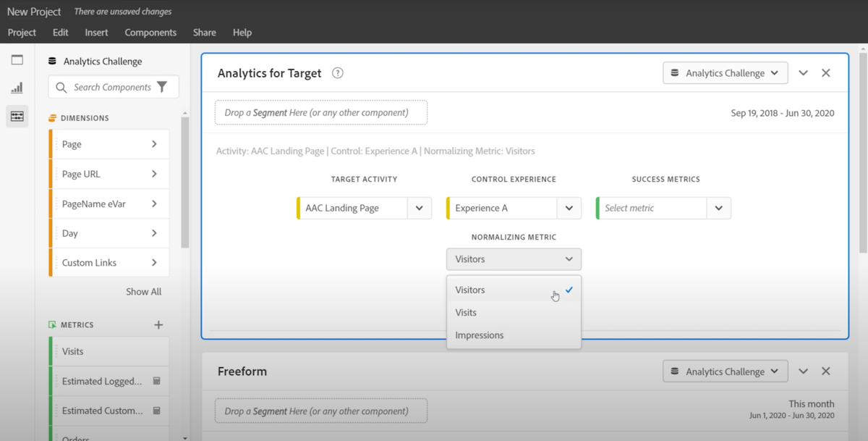Click the Search Components input field
868x441 pixels.
[x=114, y=87]
